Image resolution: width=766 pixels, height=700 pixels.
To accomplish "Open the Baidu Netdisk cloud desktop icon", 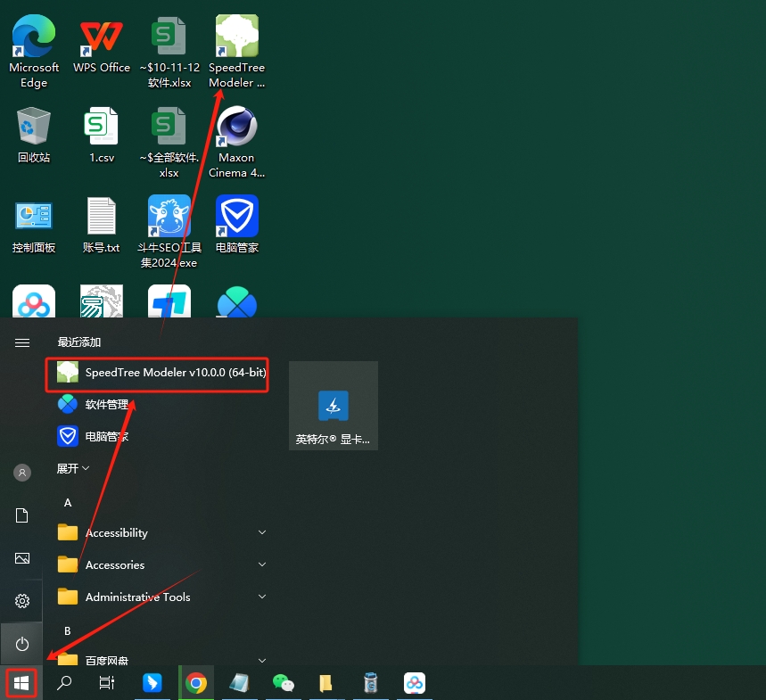I will (x=34, y=301).
